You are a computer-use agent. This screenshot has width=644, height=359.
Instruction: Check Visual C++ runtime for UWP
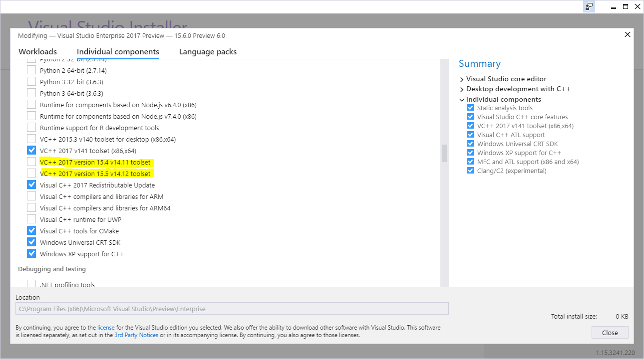click(x=31, y=219)
